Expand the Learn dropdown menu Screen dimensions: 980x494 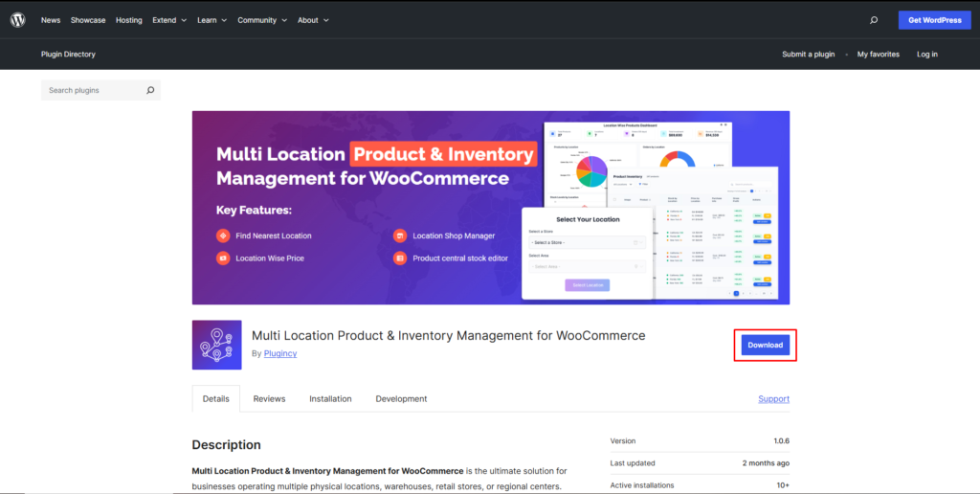(x=212, y=20)
